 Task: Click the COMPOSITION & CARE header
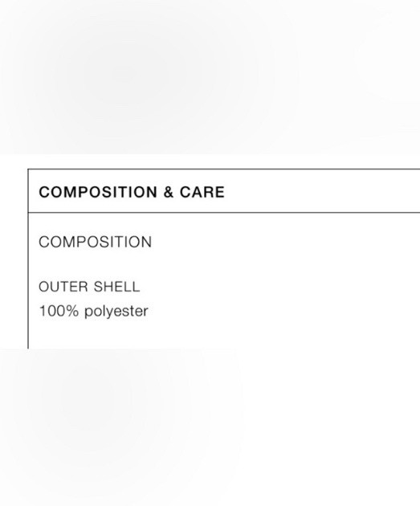[132, 192]
